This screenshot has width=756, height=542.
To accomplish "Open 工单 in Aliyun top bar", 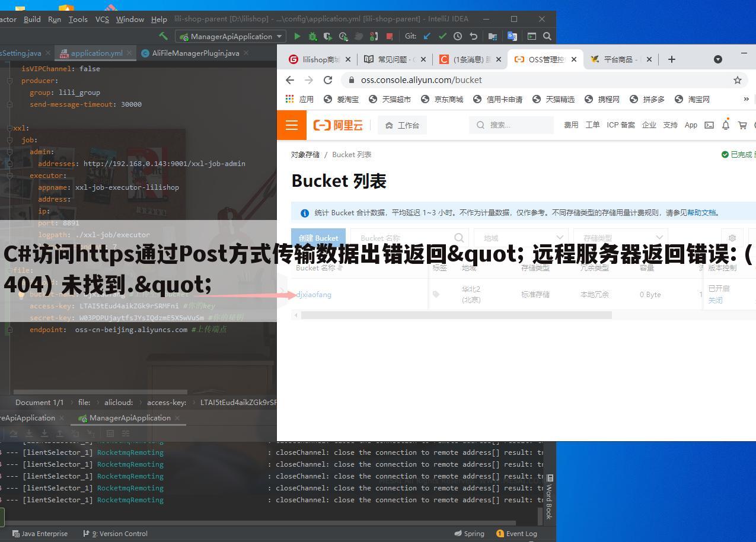I will (592, 125).
